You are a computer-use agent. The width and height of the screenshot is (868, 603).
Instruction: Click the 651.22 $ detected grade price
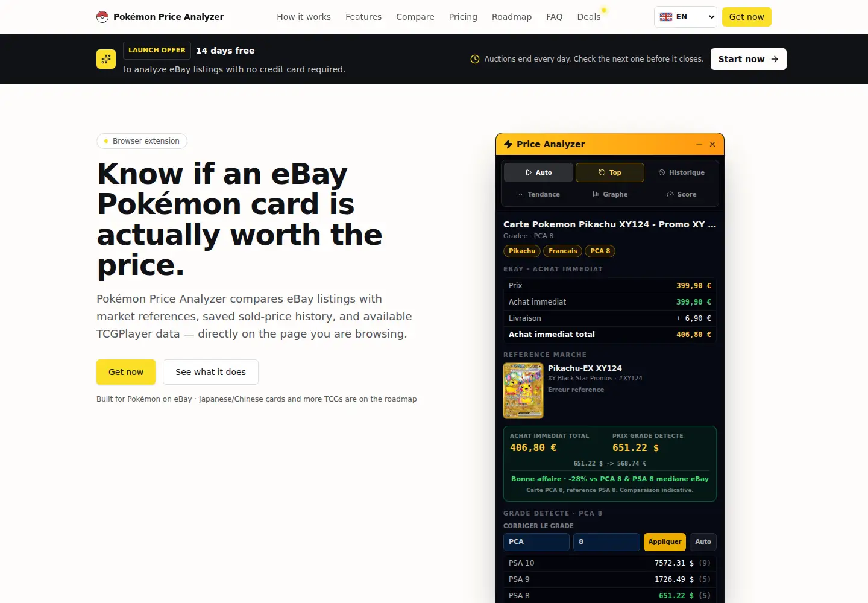(x=635, y=448)
